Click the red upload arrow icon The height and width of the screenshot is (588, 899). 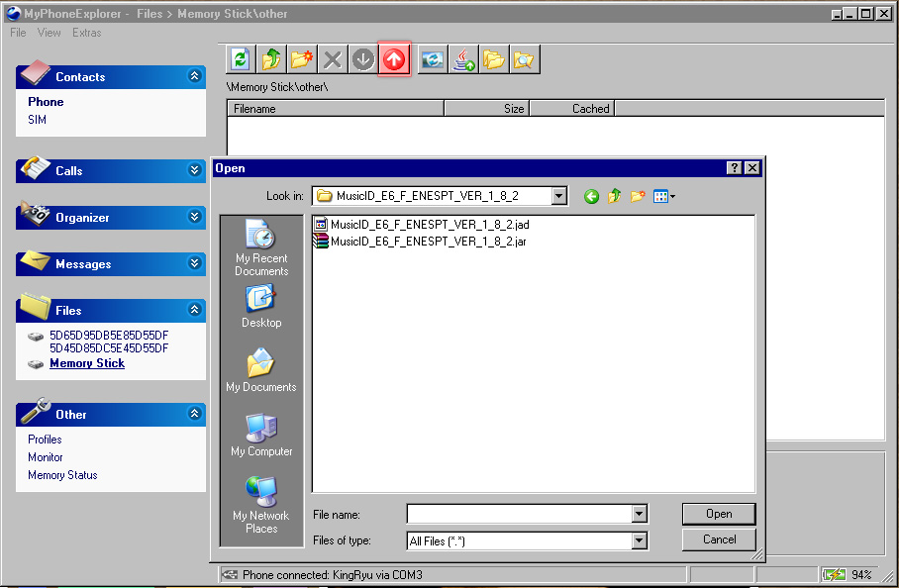tap(394, 60)
